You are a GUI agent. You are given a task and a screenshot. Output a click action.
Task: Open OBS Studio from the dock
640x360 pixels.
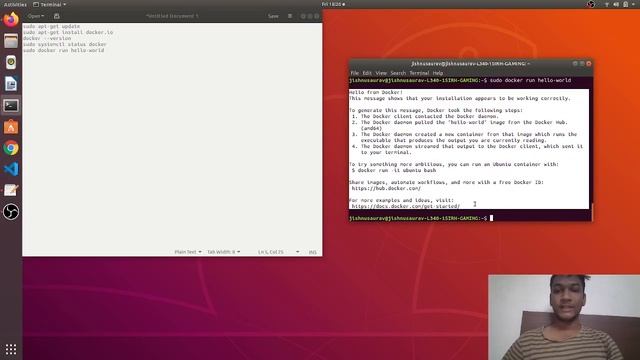[11, 212]
